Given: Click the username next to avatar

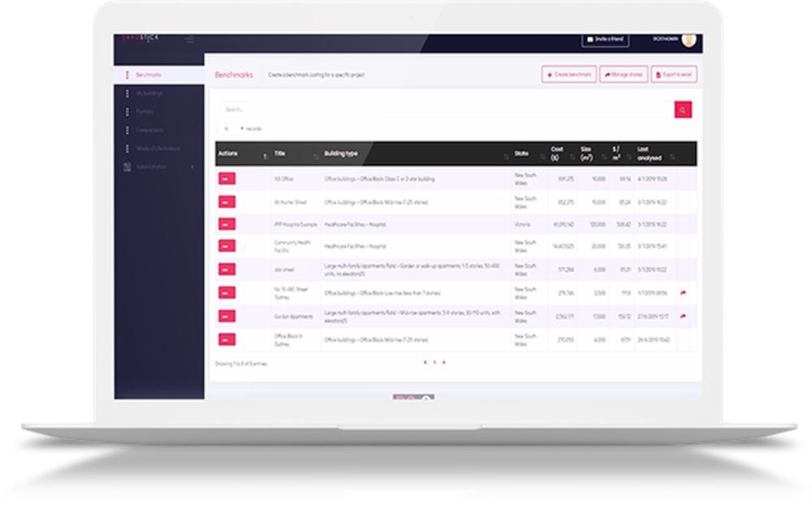Looking at the screenshot, I should [665, 39].
